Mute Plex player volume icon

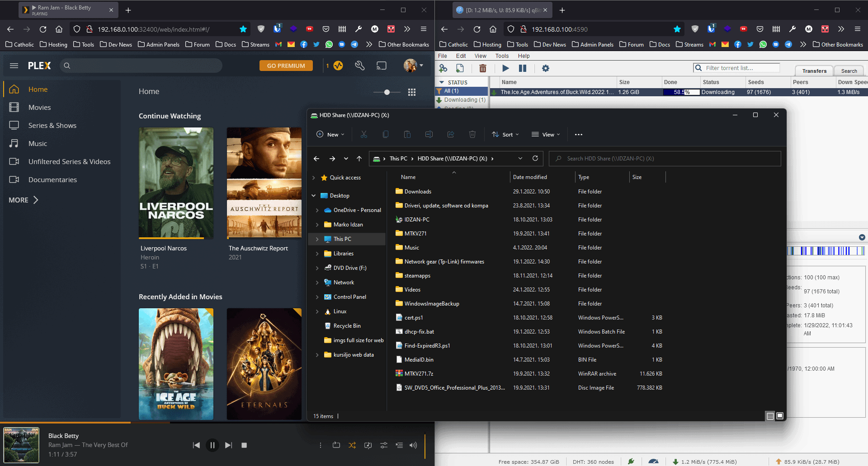point(413,445)
